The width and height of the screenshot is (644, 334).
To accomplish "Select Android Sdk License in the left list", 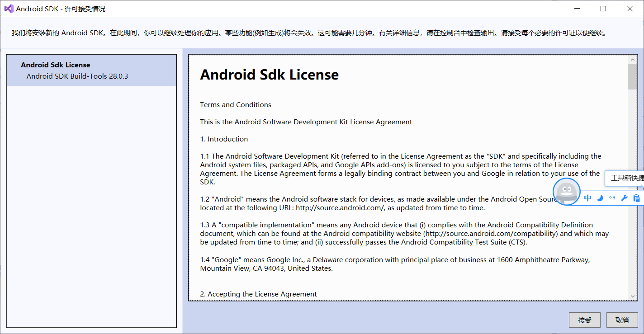I will point(56,65).
